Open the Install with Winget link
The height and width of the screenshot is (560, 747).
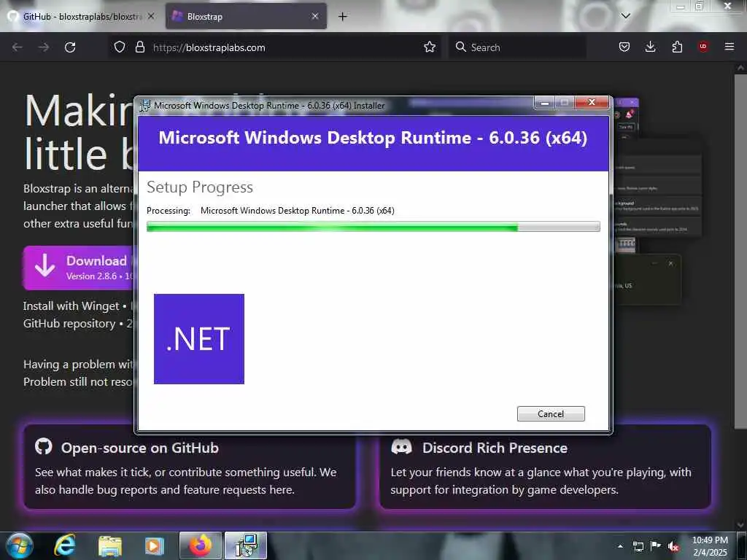click(x=71, y=306)
